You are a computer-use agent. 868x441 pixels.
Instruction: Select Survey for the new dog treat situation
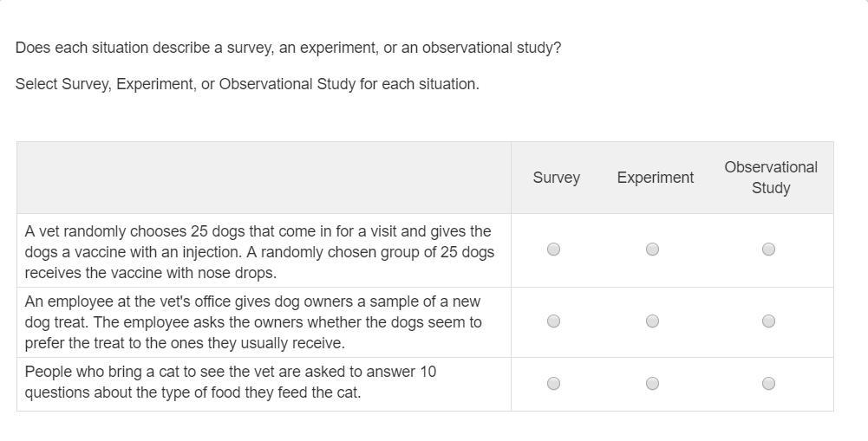tap(554, 321)
